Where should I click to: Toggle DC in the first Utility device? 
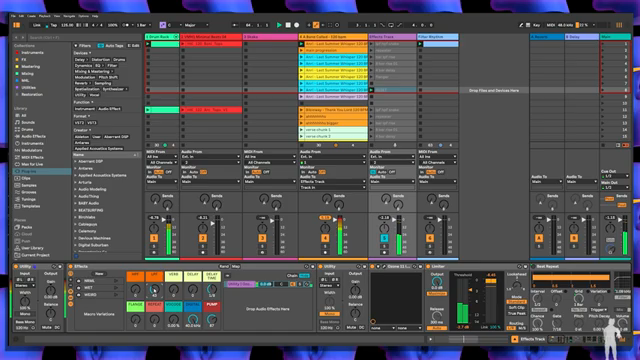tap(57, 327)
